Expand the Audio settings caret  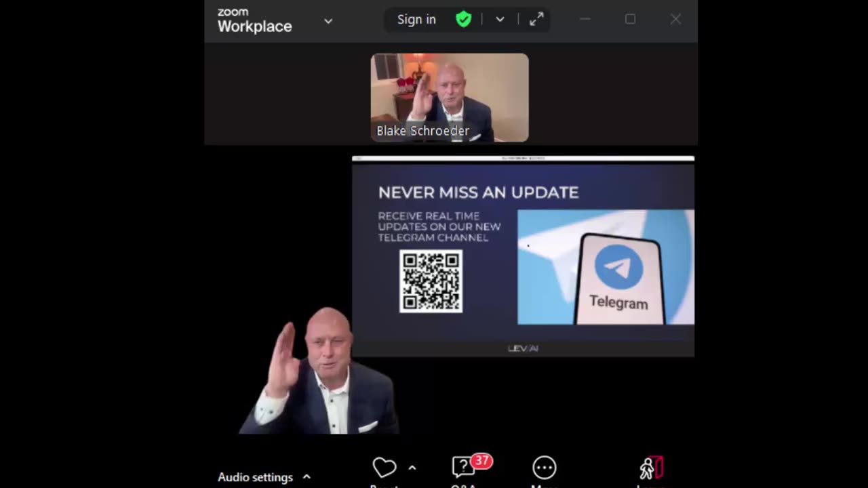coord(307,477)
